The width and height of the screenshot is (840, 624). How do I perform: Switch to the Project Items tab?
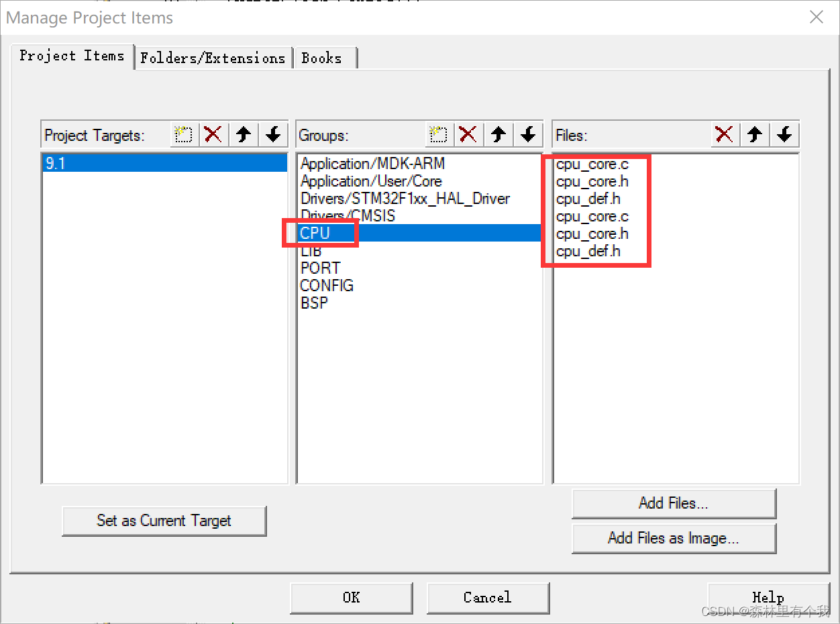pyautogui.click(x=72, y=56)
